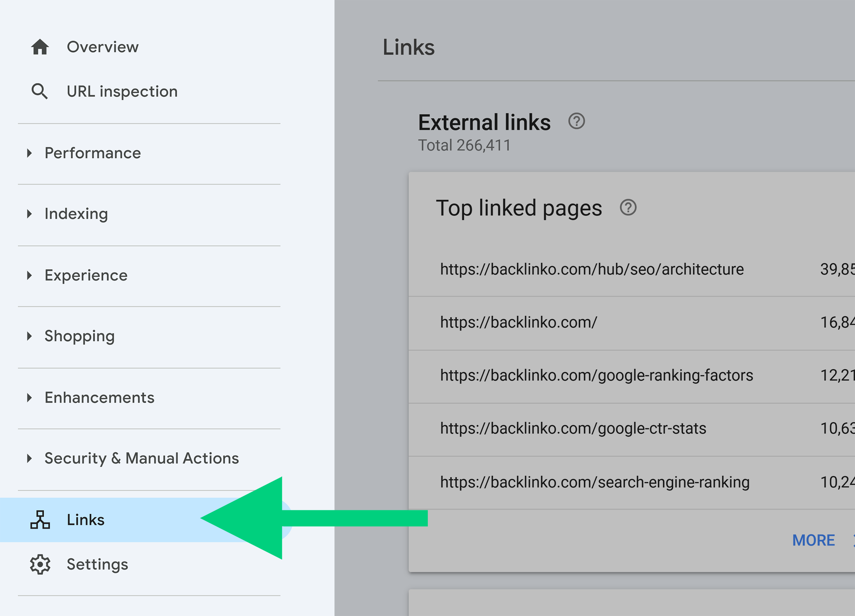Click the Total 266,411 text
Viewport: 855px width, 616px height.
[x=464, y=145]
